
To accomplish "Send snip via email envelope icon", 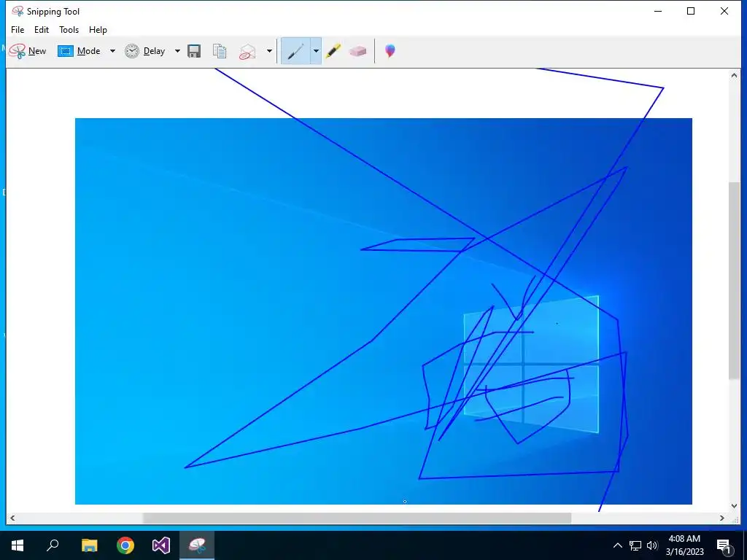I will click(x=247, y=51).
